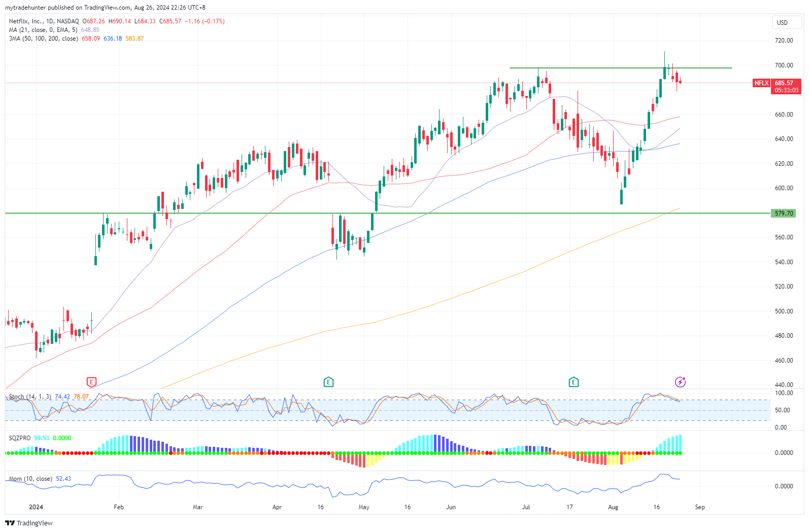The height and width of the screenshot is (532, 809).
Task: Click the red NFLX price label tag
Action: click(x=761, y=83)
